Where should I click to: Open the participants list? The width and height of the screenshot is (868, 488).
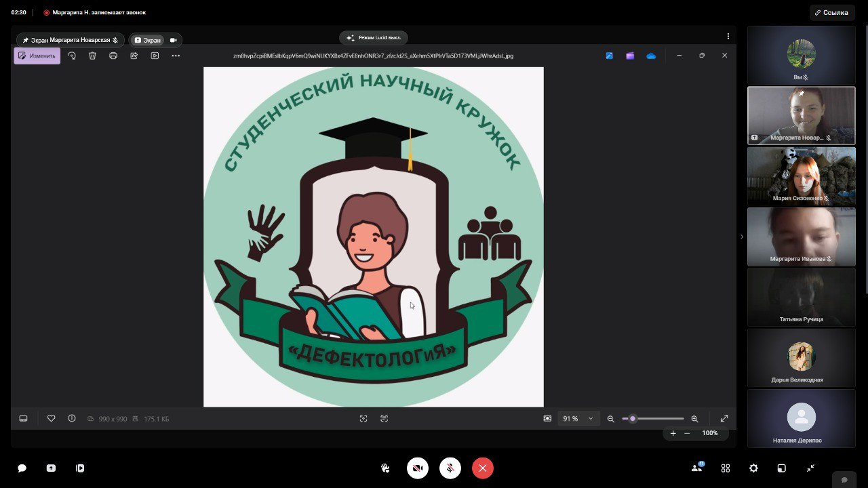(x=696, y=468)
